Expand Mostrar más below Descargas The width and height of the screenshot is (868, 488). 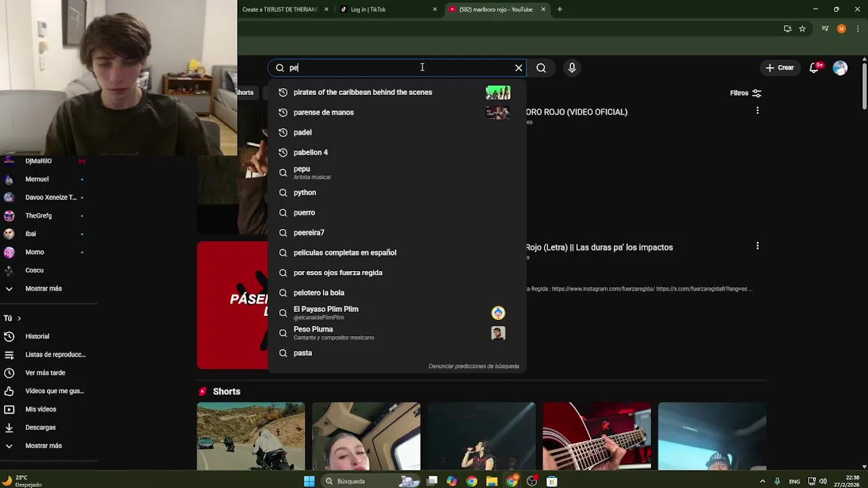click(x=44, y=446)
